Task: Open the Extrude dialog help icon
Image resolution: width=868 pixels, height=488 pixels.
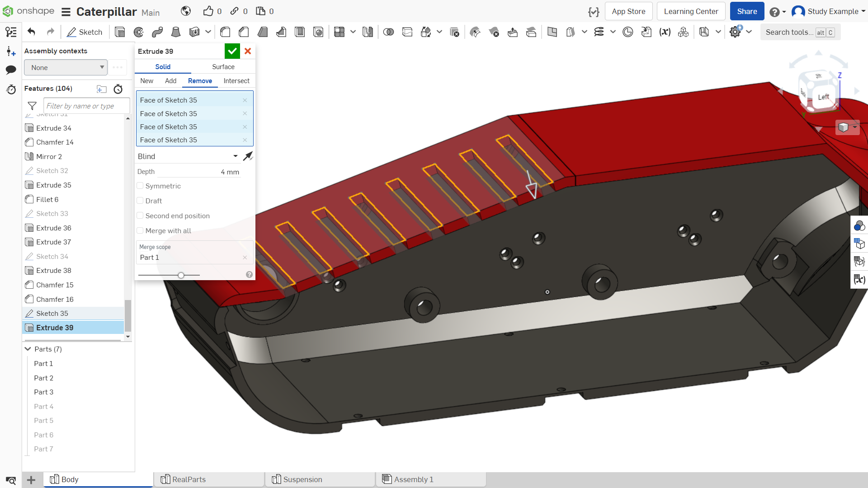Action: [x=249, y=275]
